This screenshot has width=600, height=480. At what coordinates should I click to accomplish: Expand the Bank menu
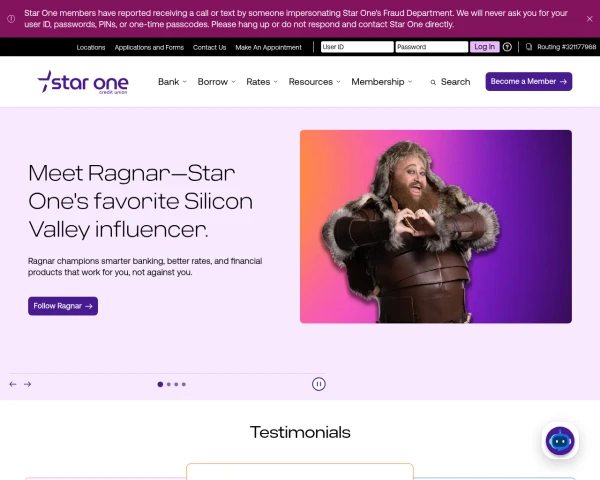[172, 82]
